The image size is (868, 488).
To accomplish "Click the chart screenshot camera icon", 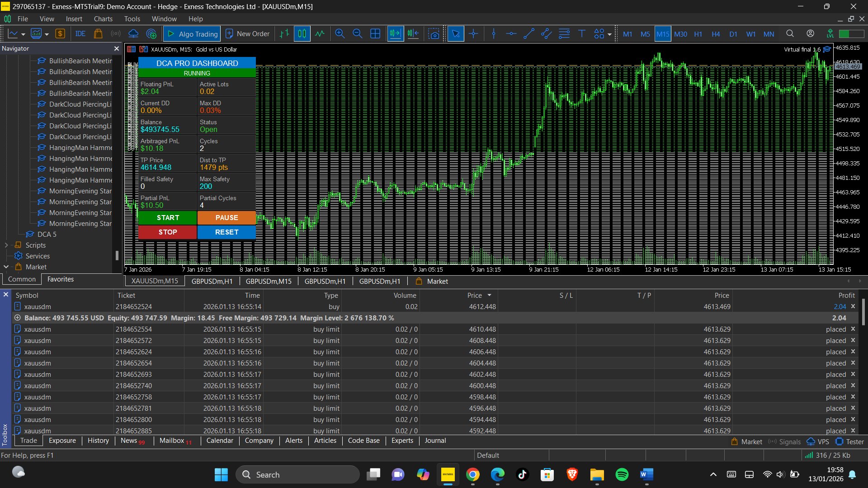I will click(434, 34).
